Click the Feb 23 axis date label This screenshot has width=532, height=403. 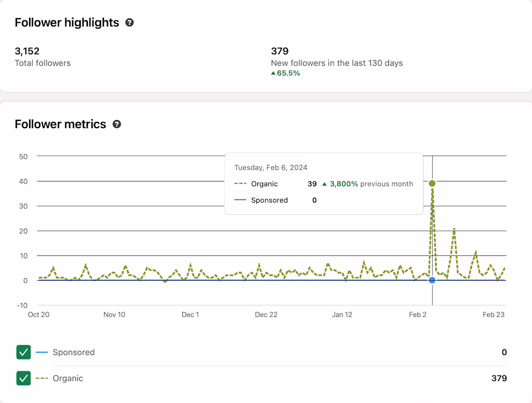[x=493, y=314]
